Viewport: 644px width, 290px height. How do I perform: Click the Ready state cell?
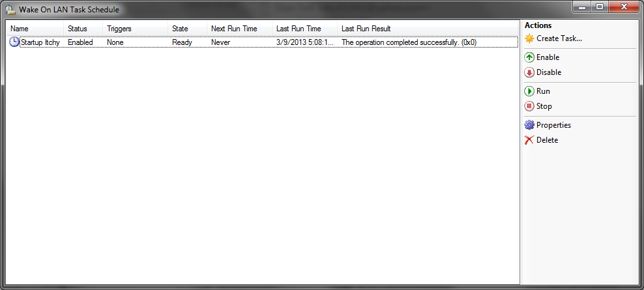182,42
